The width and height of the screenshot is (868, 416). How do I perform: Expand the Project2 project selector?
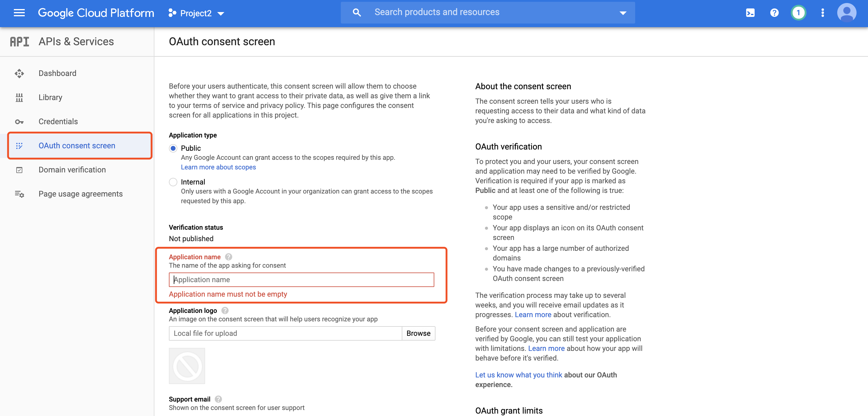coord(196,13)
